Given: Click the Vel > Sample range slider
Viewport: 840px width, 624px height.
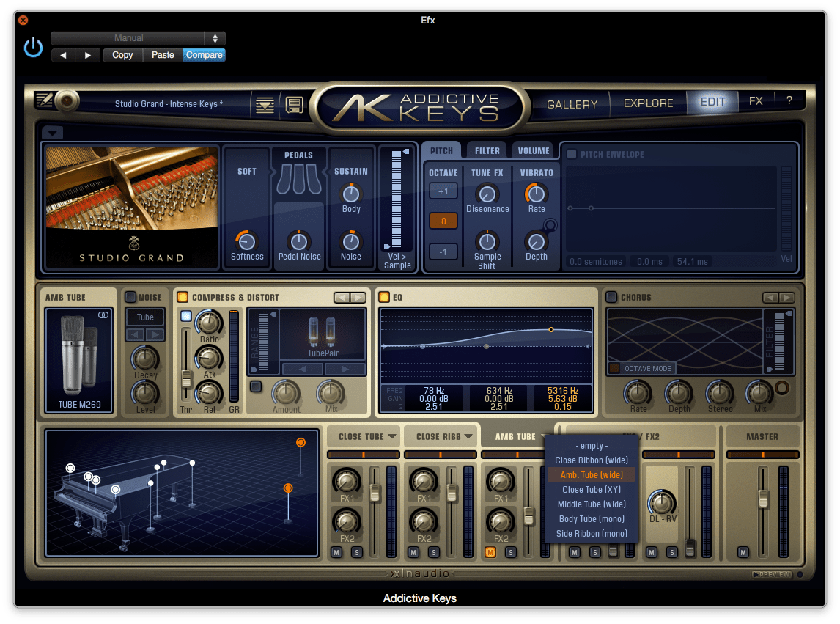Looking at the screenshot, I should click(397, 199).
